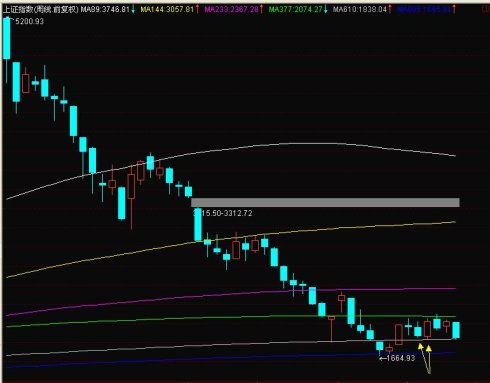The width and height of the screenshot is (490, 383).
Task: Click the red up arrow after MA610
Action: [390, 9]
